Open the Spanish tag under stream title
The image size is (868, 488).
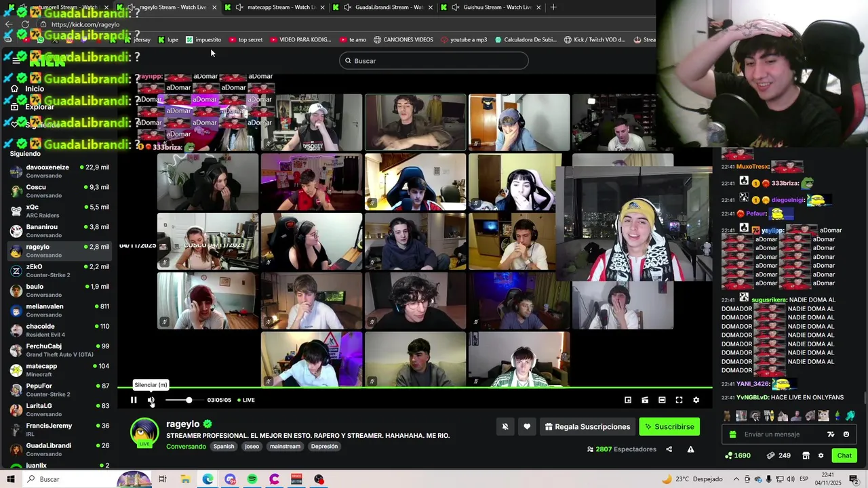pyautogui.click(x=224, y=447)
